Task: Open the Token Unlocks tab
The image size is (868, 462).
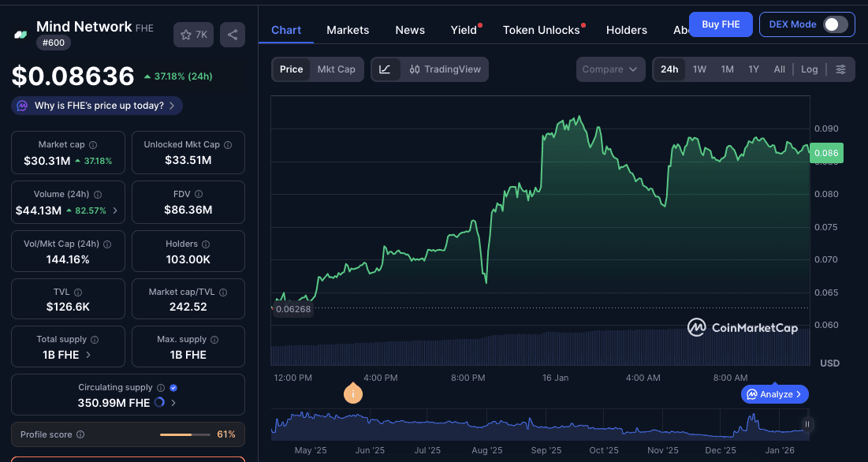Action: pos(541,30)
